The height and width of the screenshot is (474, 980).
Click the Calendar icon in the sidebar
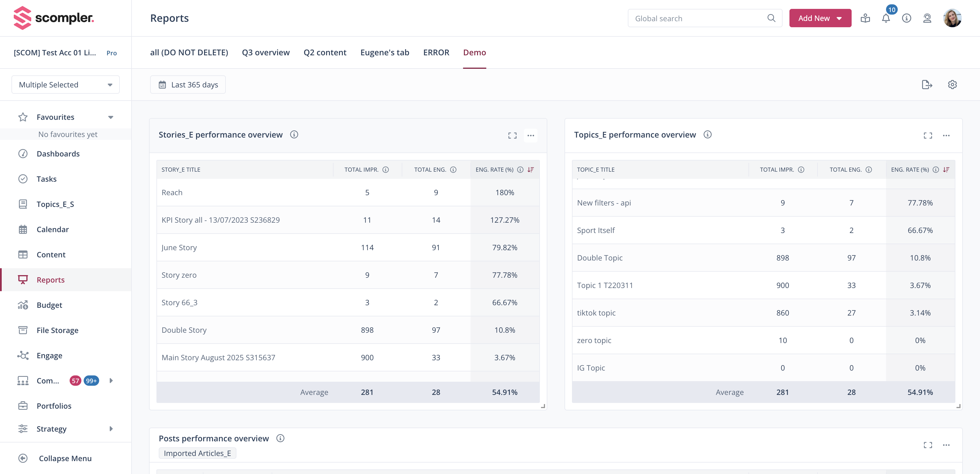click(x=23, y=229)
